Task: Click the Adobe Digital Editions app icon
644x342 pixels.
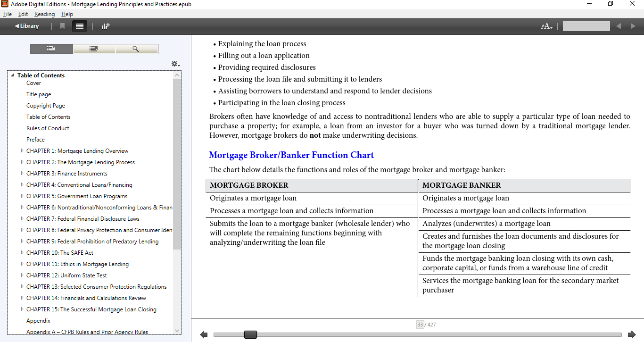Action: point(5,4)
